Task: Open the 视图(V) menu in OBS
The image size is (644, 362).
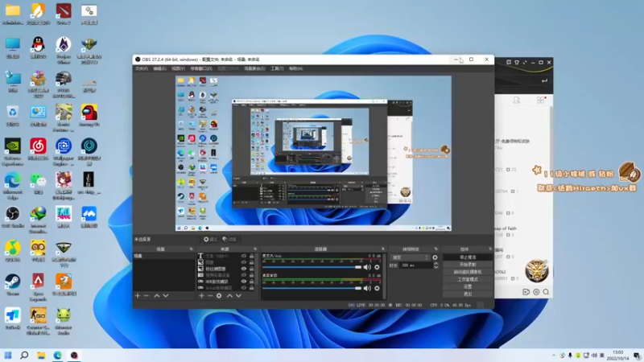Action: tap(178, 68)
